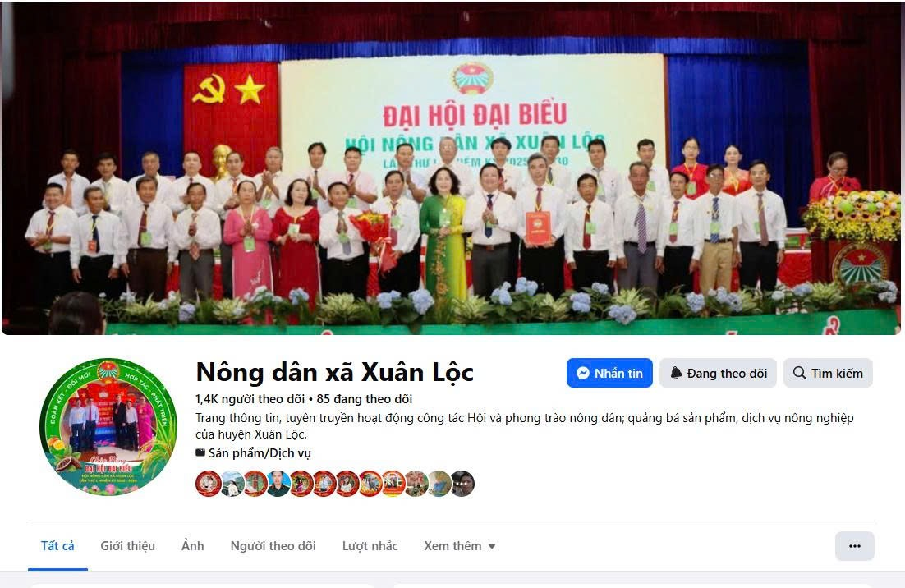Switch to the Giới thiệu tab
The height and width of the screenshot is (588, 905).
click(x=127, y=546)
